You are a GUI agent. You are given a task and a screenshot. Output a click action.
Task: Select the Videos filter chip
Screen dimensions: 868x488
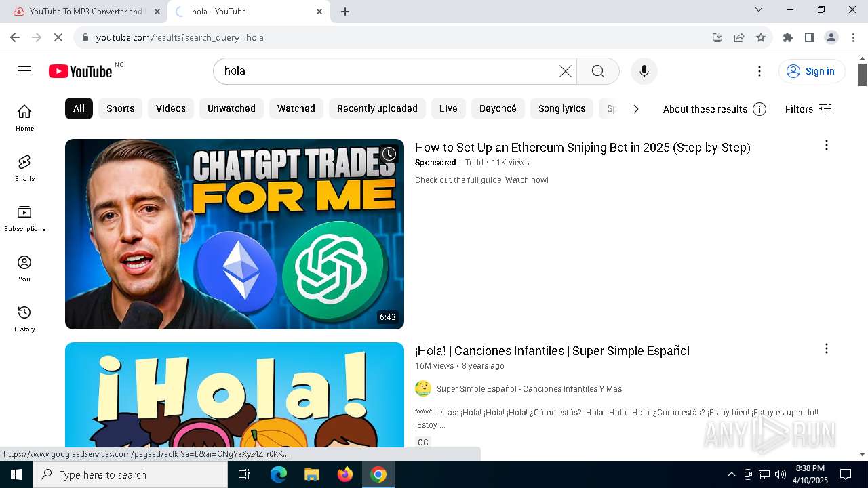pyautogui.click(x=171, y=108)
